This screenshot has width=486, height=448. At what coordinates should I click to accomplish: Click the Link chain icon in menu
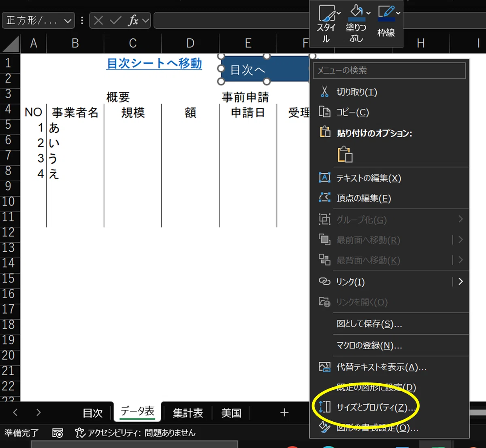(324, 282)
